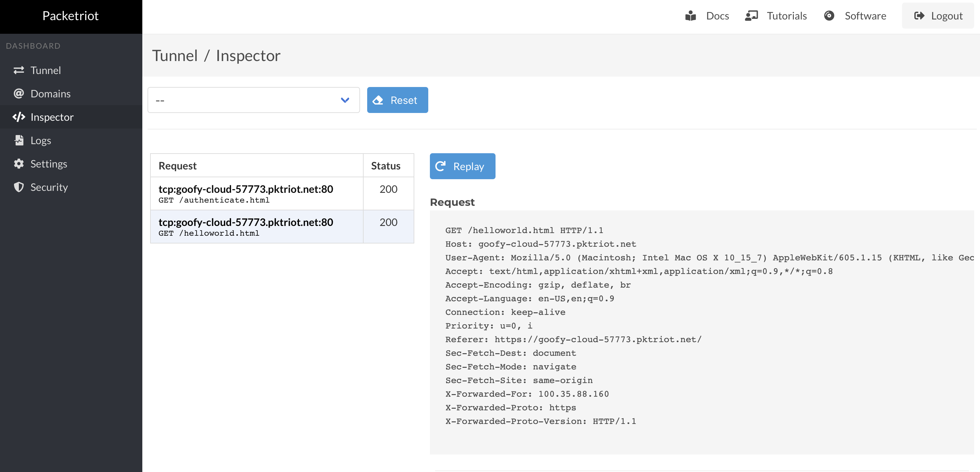Click the Security shield icon

point(19,187)
